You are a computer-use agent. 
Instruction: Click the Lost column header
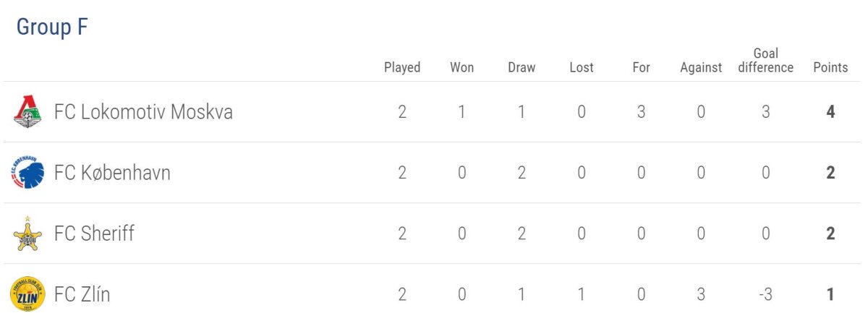582,67
